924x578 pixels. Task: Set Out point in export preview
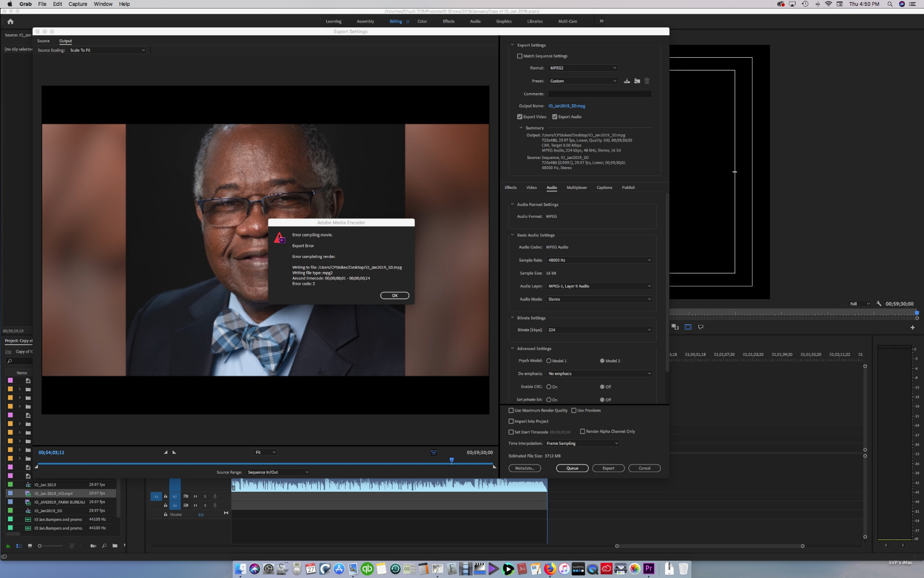174,452
